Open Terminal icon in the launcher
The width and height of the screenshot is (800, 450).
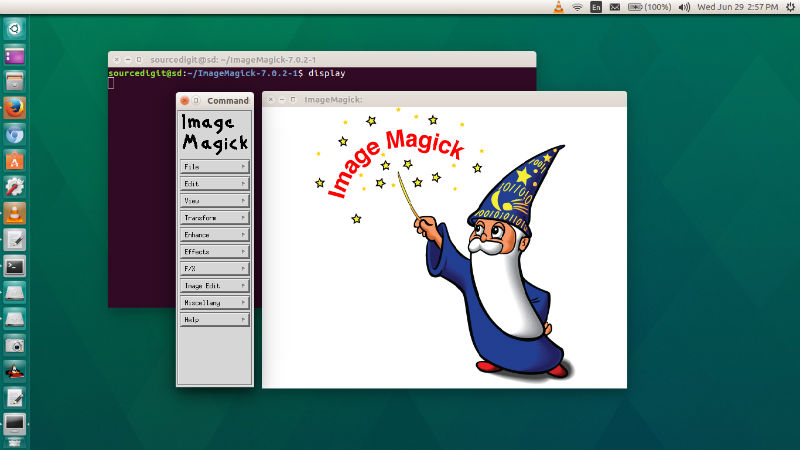14,266
